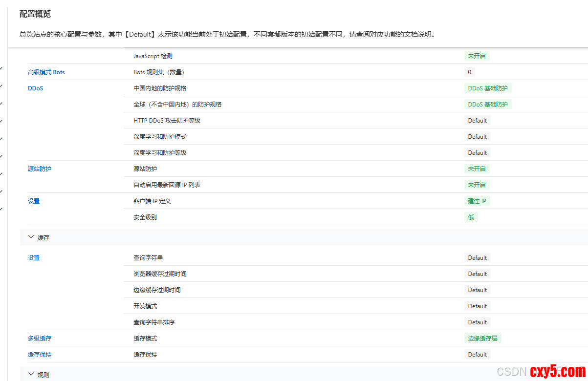Click the Bots 规则集 count badge 0

point(469,72)
